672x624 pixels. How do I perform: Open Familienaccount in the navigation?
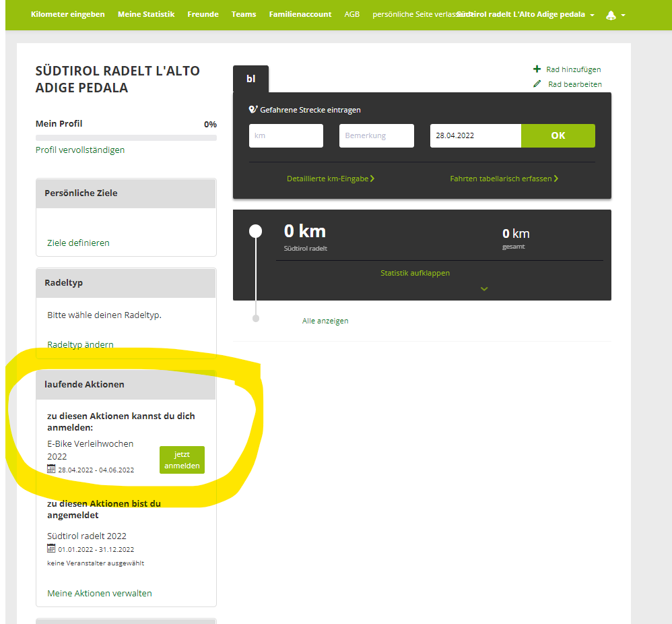tap(300, 14)
